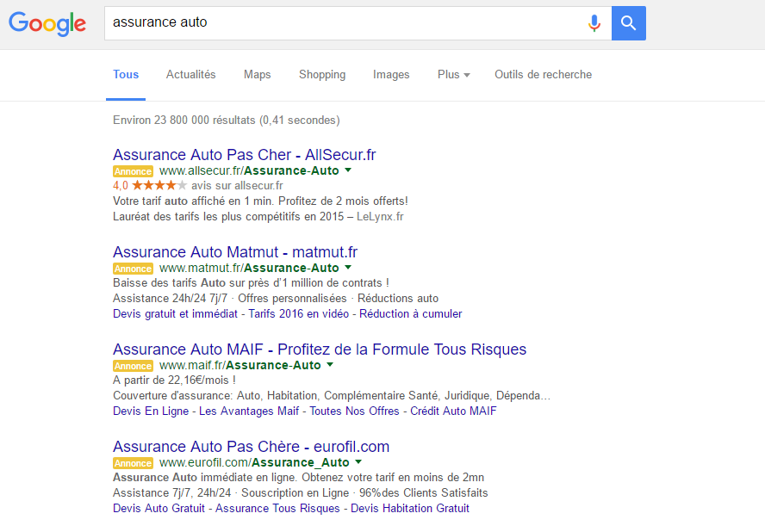Click Réduction à cumuler sitelink

(410, 313)
